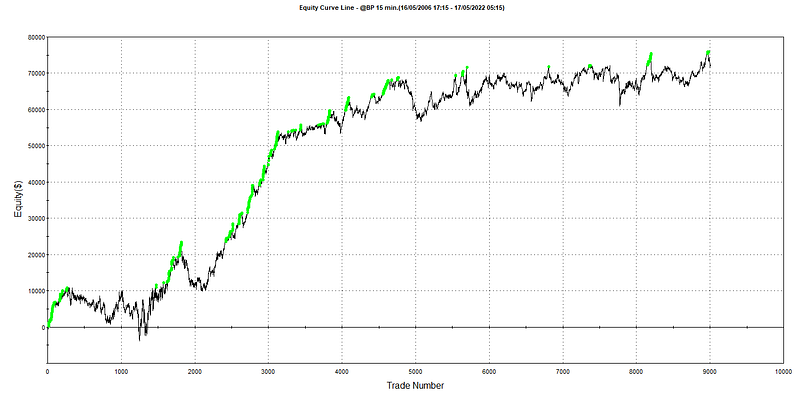Click the 10000 tick on the Equity axis
Image resolution: width=800 pixels, height=394 pixels.
[x=36, y=291]
